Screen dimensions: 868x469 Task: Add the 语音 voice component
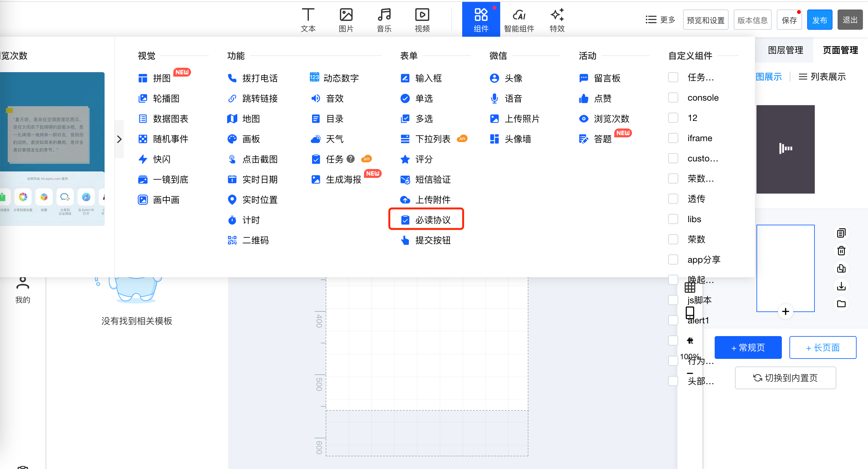point(506,98)
